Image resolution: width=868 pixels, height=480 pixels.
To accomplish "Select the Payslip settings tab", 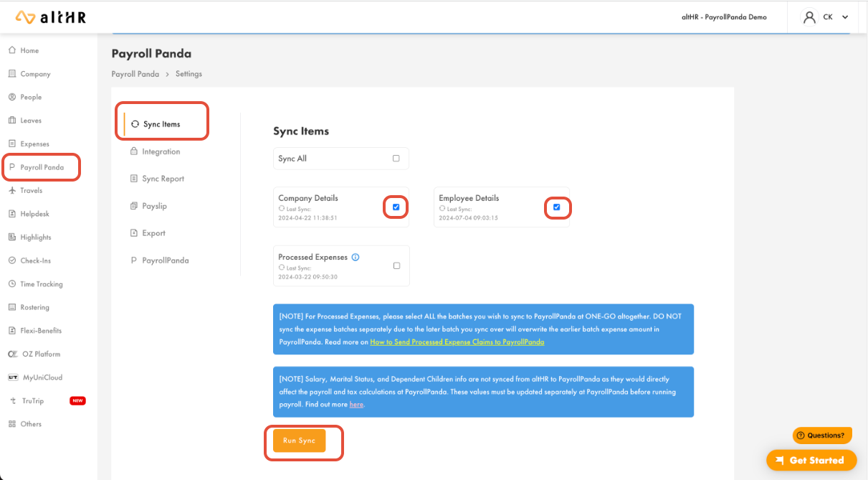I will coord(148,206).
